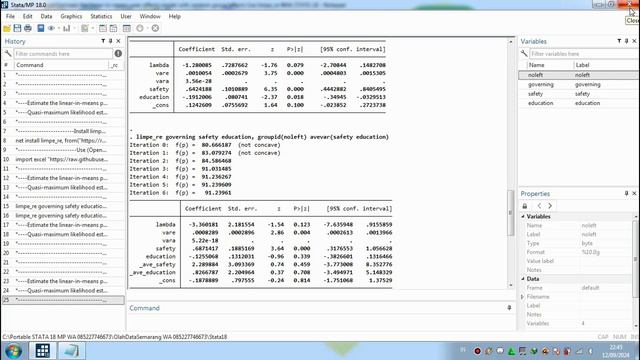Pin the Properties panel
640x360 pixels.
tap(627, 193)
